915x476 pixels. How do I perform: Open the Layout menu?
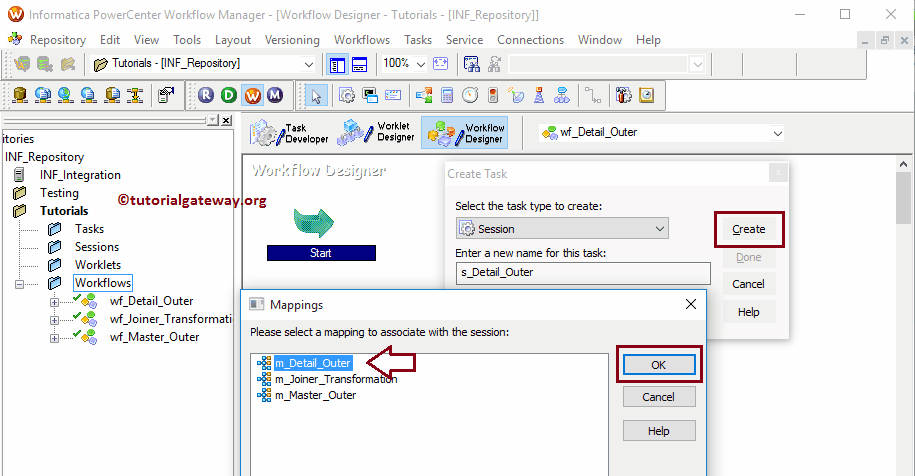[x=233, y=40]
